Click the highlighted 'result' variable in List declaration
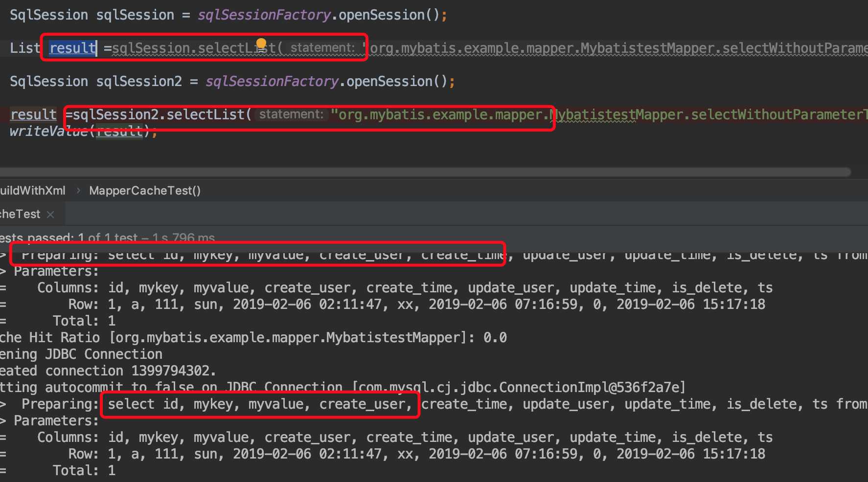Screen dimensions: 868x482 tap(73, 48)
